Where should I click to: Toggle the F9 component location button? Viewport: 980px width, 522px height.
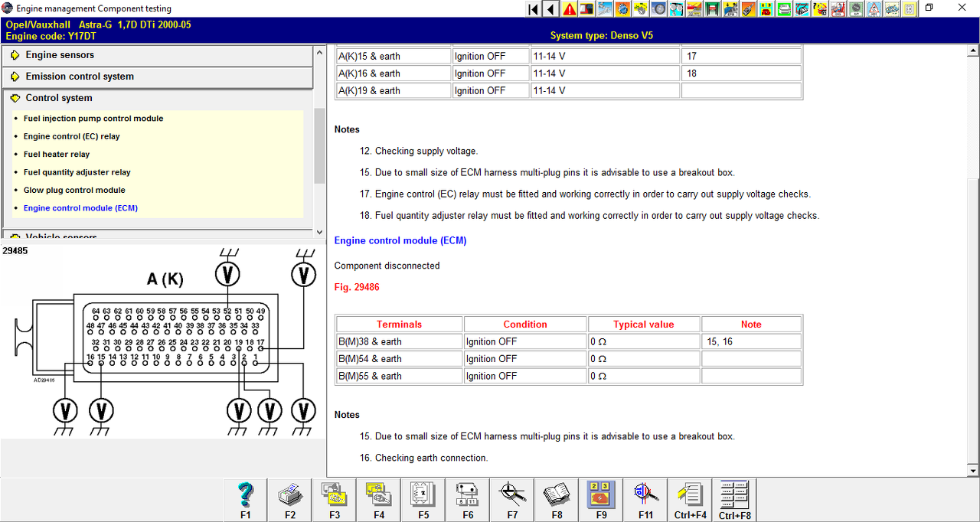(601, 501)
